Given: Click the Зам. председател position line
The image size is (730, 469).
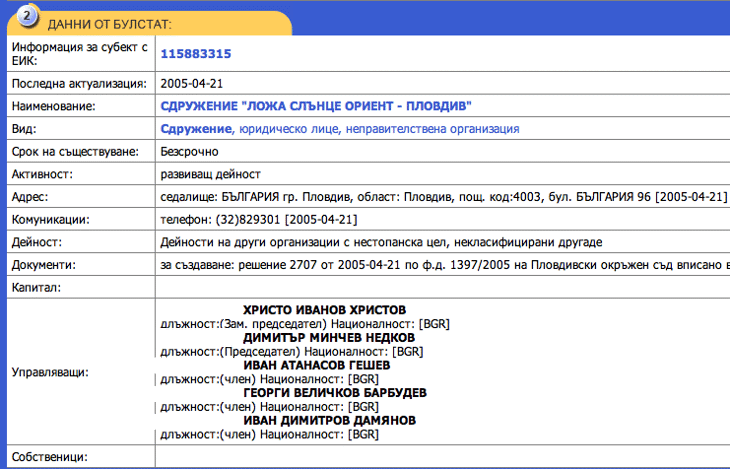Looking at the screenshot, I should pyautogui.click(x=305, y=324).
